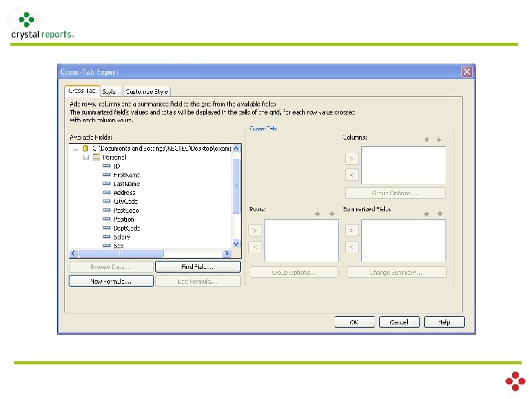Add field to Rows with arrow button
This screenshot has height=399, width=532.
pyautogui.click(x=255, y=231)
